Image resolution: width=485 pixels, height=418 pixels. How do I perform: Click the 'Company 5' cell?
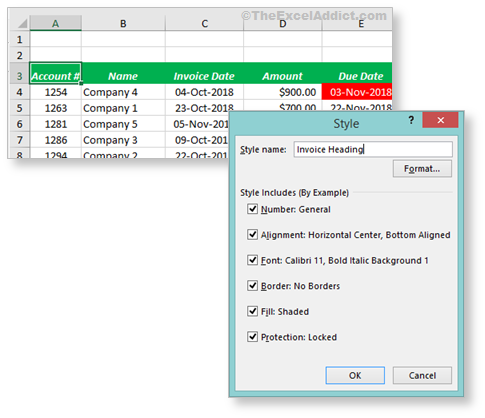pyautogui.click(x=123, y=124)
